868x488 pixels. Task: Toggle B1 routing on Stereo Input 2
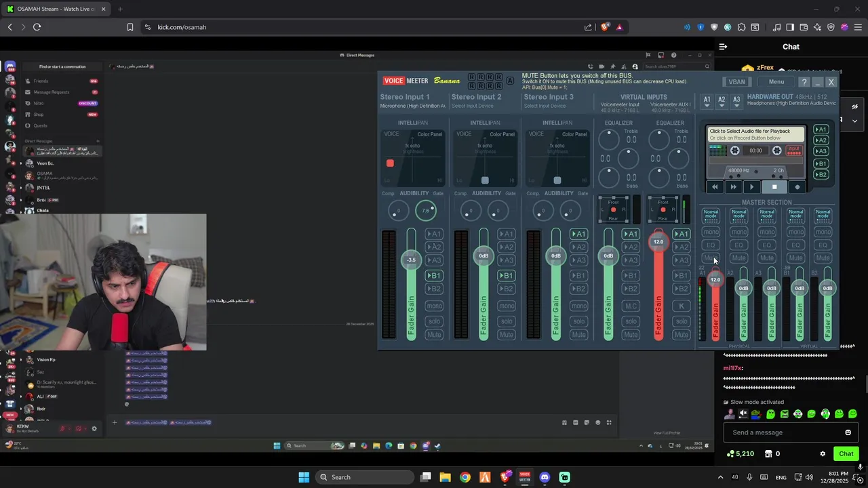pyautogui.click(x=507, y=276)
